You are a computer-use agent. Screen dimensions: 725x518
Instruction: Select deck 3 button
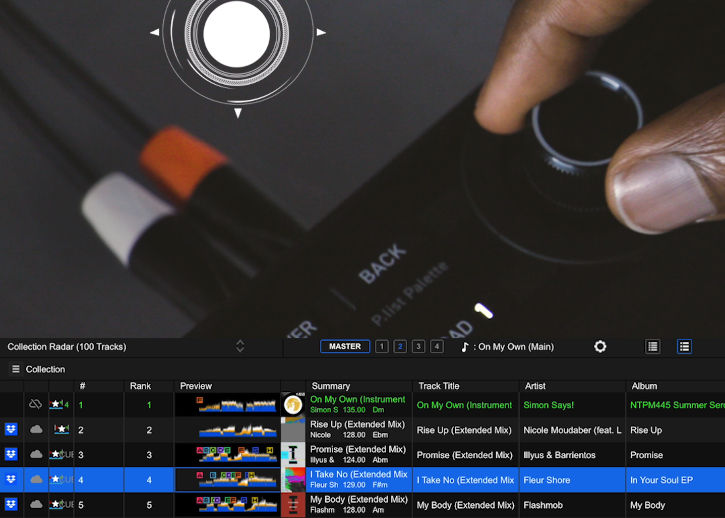[418, 346]
